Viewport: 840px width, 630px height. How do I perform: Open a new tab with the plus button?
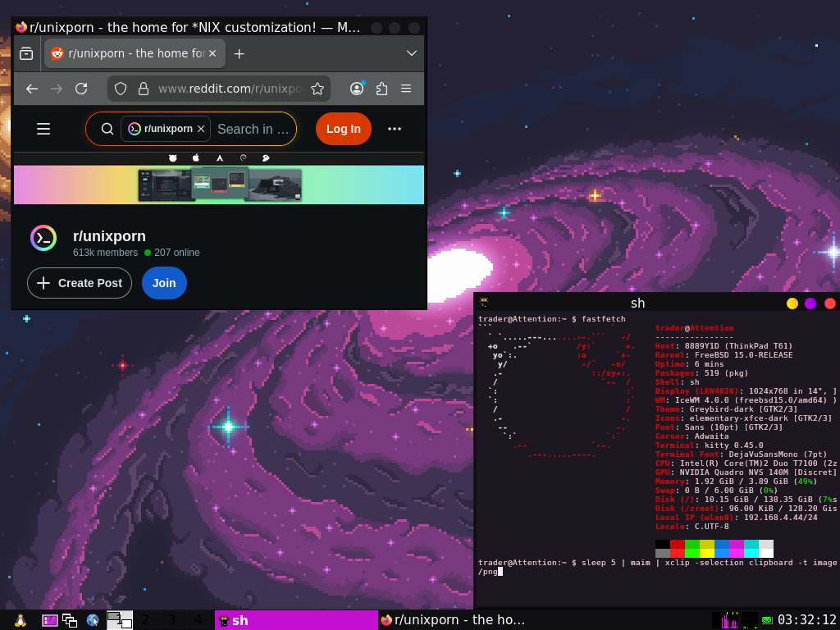point(239,53)
